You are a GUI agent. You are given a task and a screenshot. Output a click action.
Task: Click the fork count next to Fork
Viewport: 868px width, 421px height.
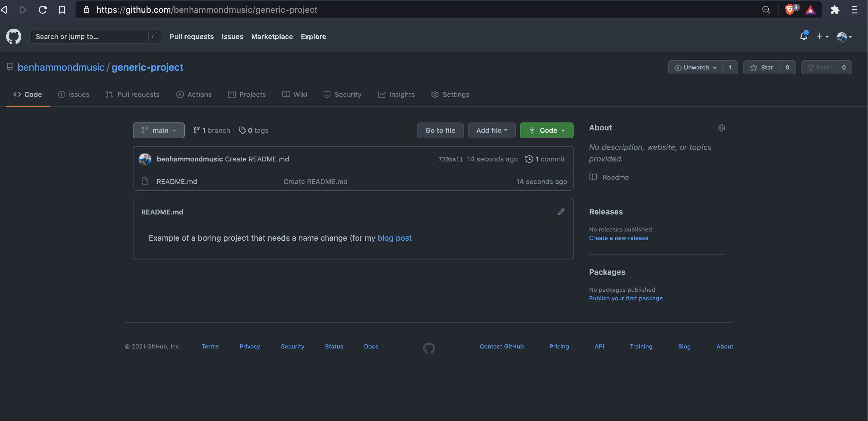click(x=844, y=67)
